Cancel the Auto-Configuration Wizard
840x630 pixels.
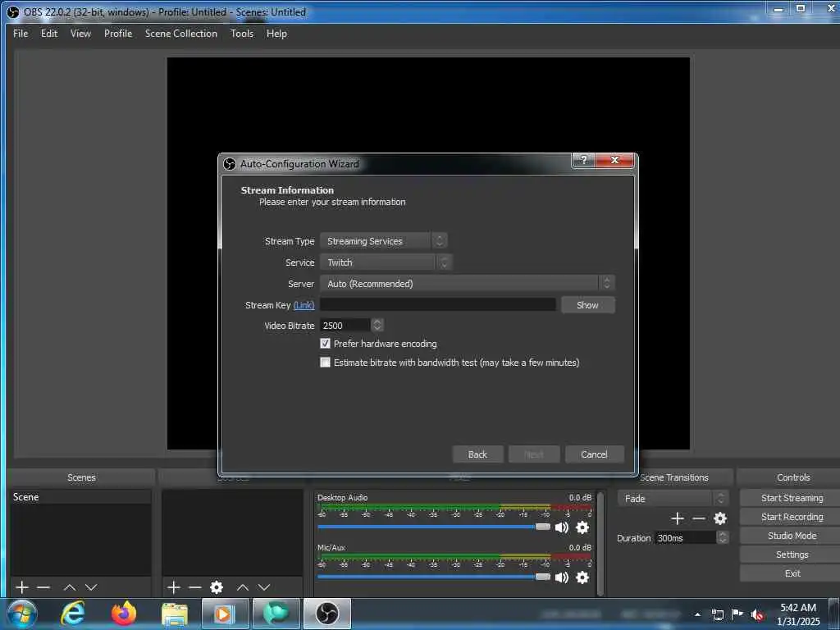click(594, 454)
